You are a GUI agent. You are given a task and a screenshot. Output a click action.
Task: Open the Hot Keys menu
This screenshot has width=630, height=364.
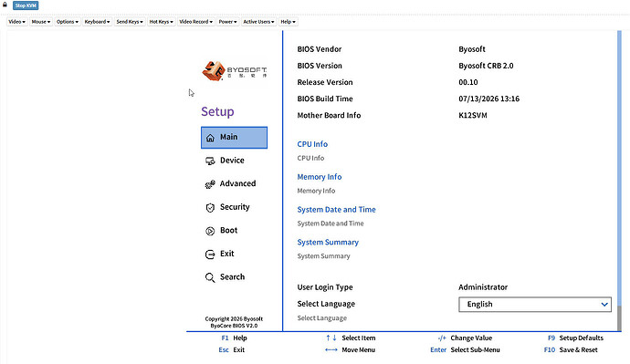[x=161, y=22]
